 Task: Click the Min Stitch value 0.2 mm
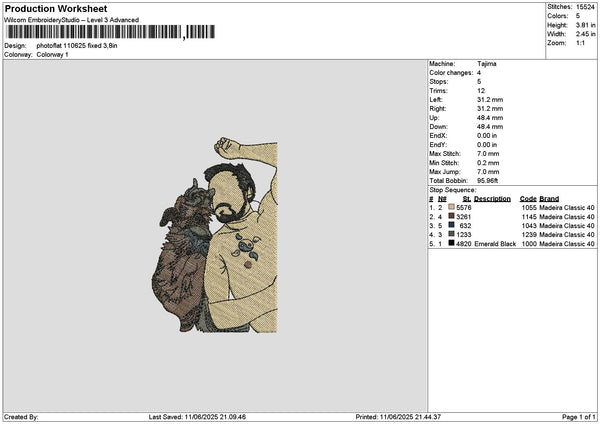coord(488,163)
